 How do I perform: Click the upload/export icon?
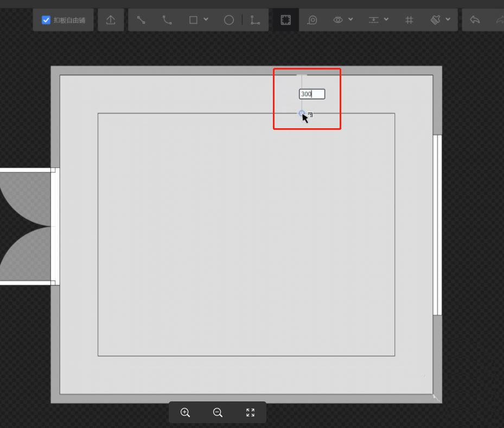tap(111, 20)
